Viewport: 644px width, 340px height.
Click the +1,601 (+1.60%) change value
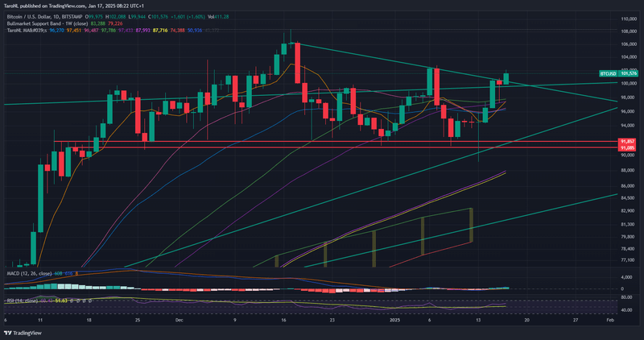pos(188,17)
